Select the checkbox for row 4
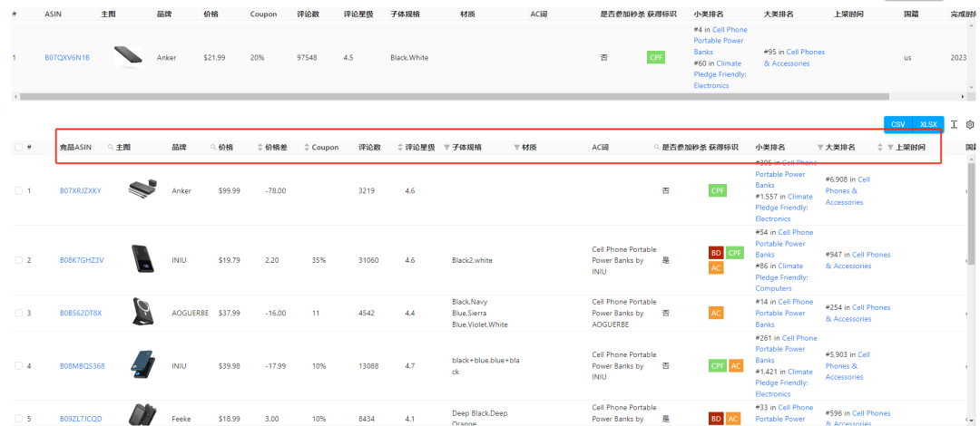The height and width of the screenshot is (426, 980). 18,366
